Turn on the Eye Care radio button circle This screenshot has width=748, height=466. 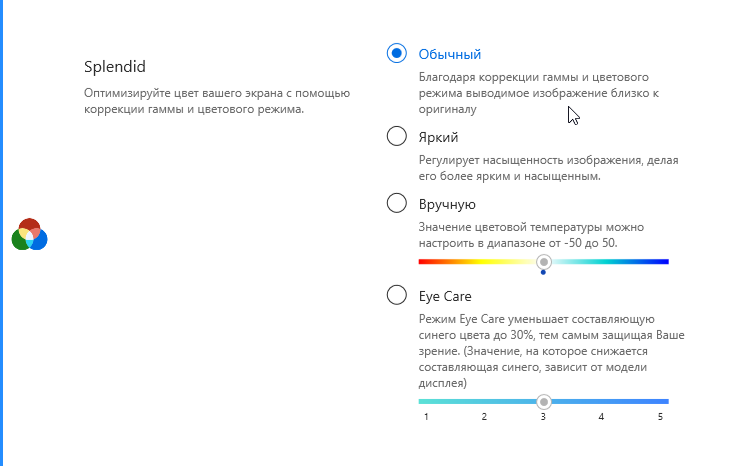397,296
